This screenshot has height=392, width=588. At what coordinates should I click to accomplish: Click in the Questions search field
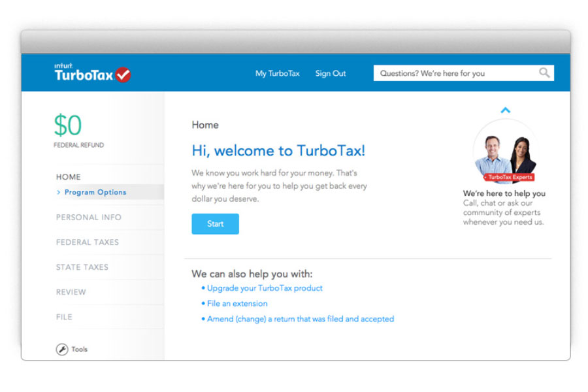coord(463,73)
